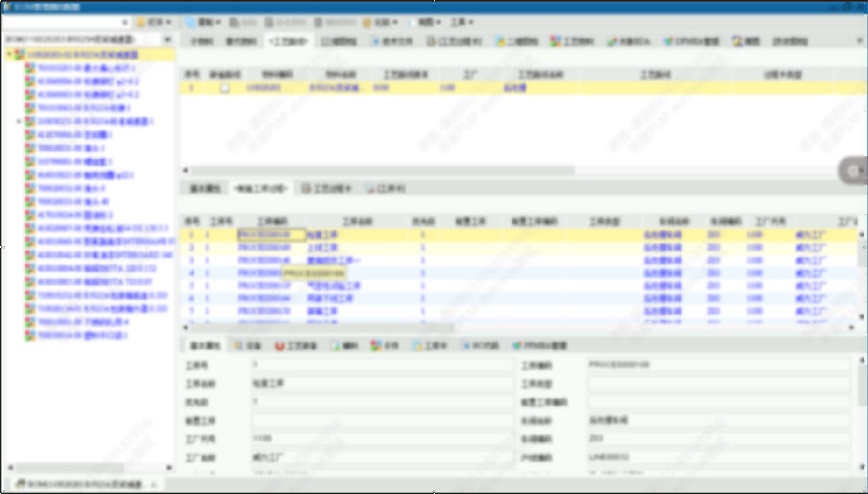Switch to the 替代物料 tab
This screenshot has height=494, width=868.
pos(241,41)
